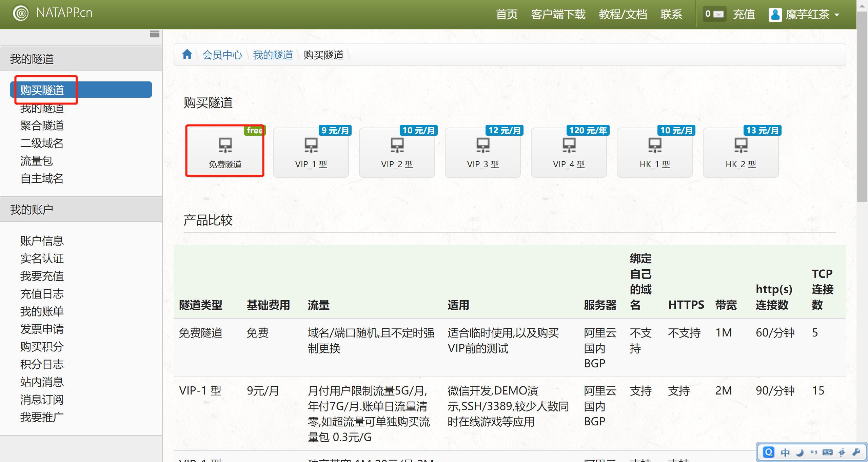
Task: Open 联系 in top navigation
Action: 671,15
